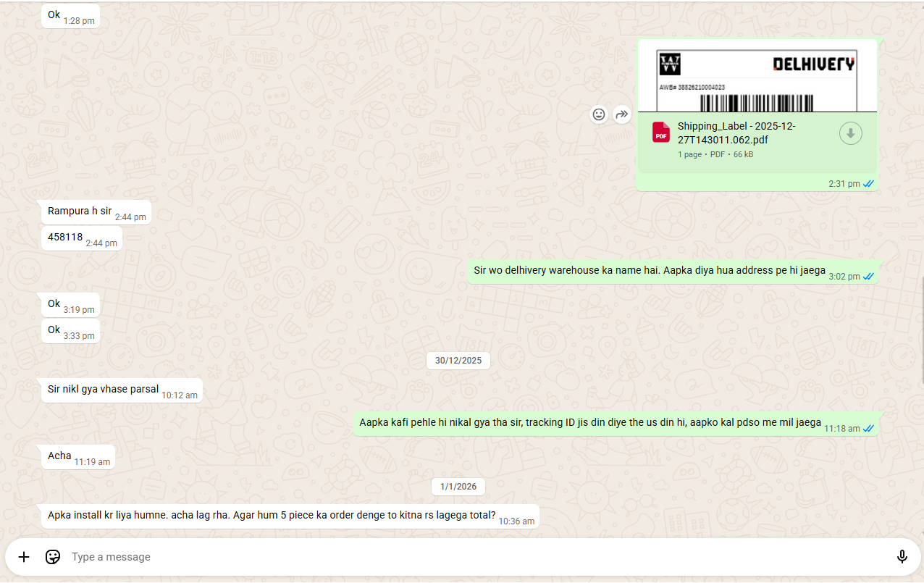Click the red PDF file icon
This screenshot has height=583, width=924.
(x=660, y=133)
